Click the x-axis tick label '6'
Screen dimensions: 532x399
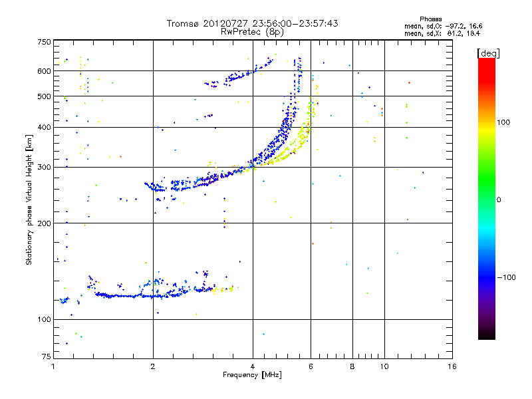coord(311,366)
